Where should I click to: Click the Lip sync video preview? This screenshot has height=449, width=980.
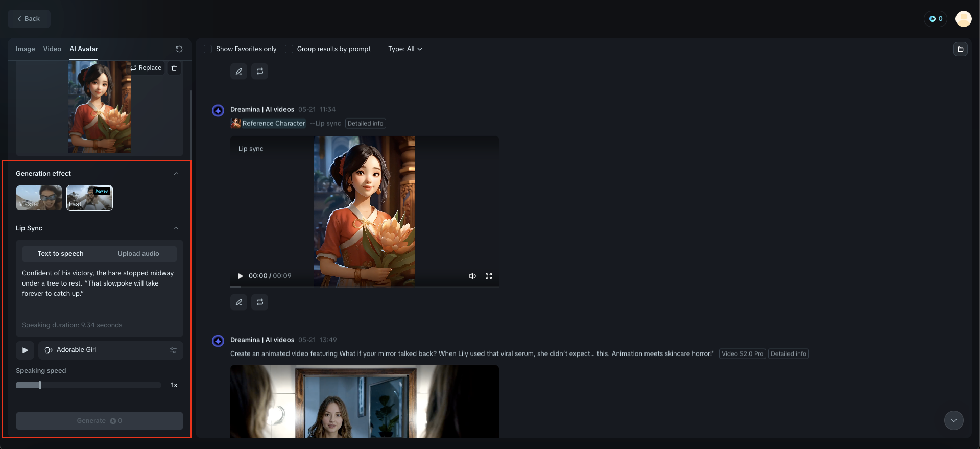pyautogui.click(x=365, y=211)
